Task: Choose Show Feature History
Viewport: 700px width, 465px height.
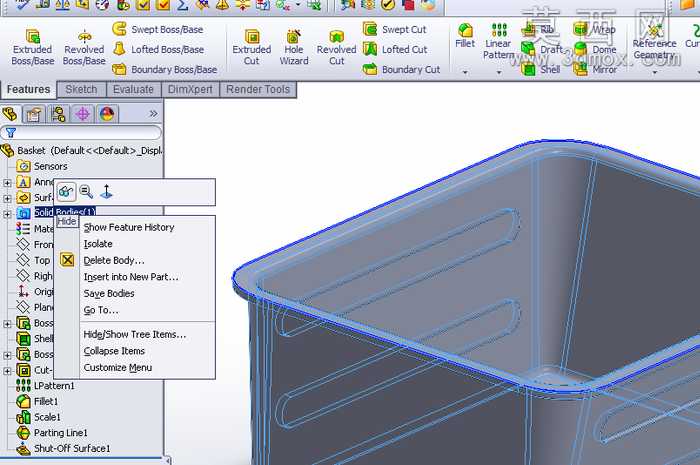Action: (129, 228)
